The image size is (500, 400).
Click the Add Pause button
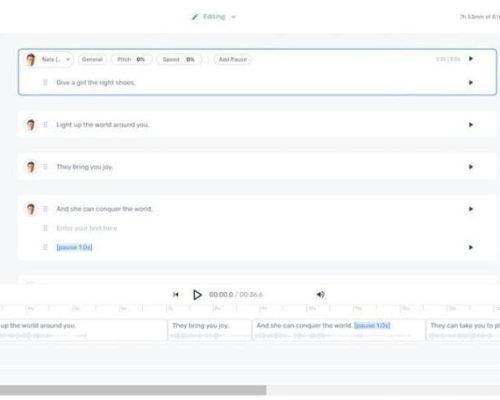(233, 60)
